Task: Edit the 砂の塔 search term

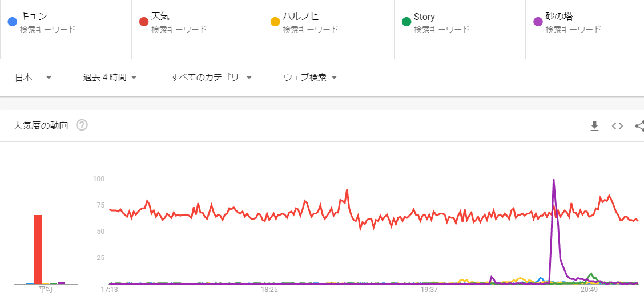Action: tap(559, 17)
